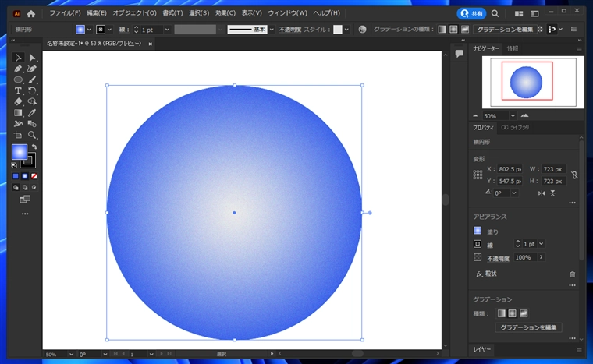Image resolution: width=593 pixels, height=364 pixels.
Task: Open status bar zoom level dropdown
Action: click(x=71, y=355)
